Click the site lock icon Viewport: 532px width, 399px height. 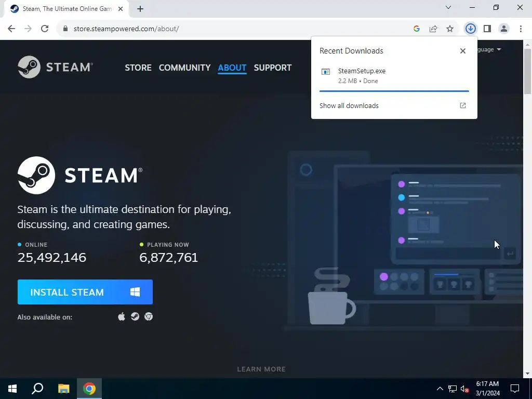tap(65, 29)
